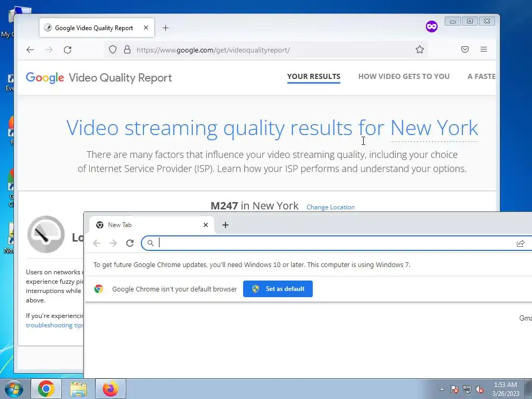Select the Google Video Quality Report tab
Screen dimensions: 532x399
pyautogui.click(x=97, y=28)
